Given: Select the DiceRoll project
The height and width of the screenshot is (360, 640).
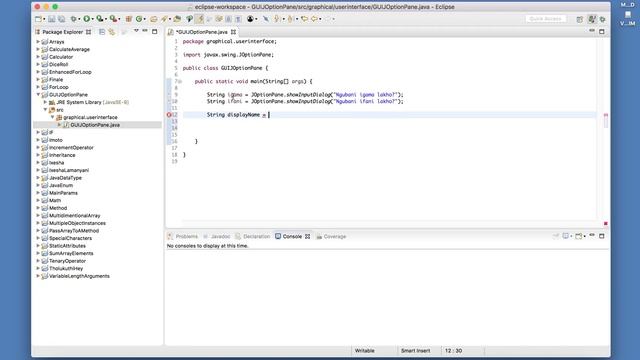Looking at the screenshot, I should pos(58,64).
